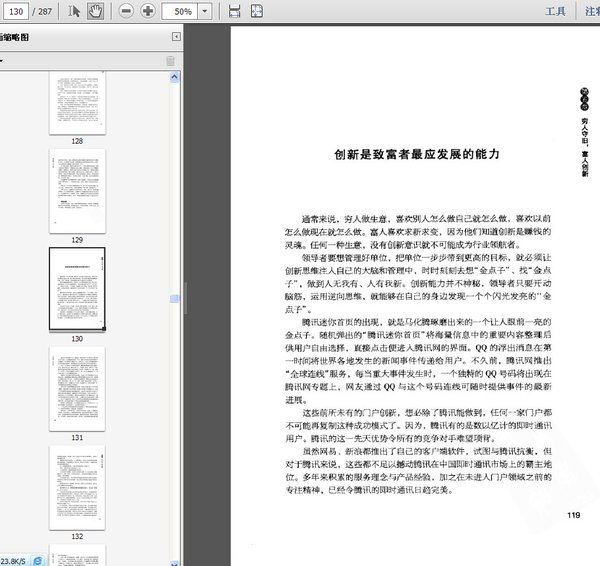This screenshot has width=600, height=566.
Task: Zoom out with the minus button
Action: [x=126, y=11]
